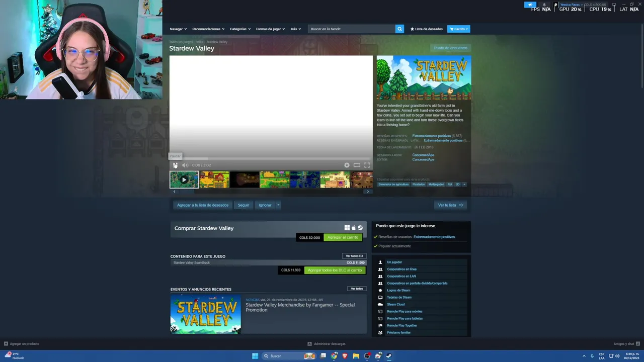Viewport: 644px width, 362px height.
Task: Click the store search magnifier button
Action: tap(399, 29)
